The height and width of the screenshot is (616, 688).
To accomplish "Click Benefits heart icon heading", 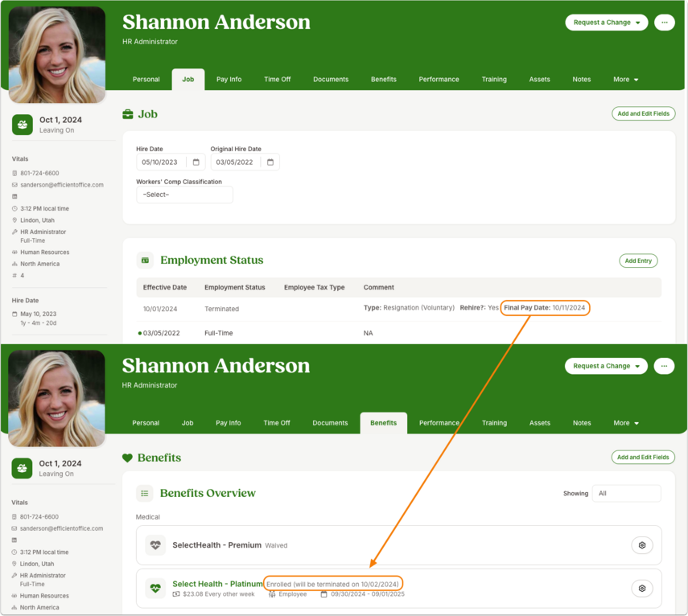I will 127,458.
